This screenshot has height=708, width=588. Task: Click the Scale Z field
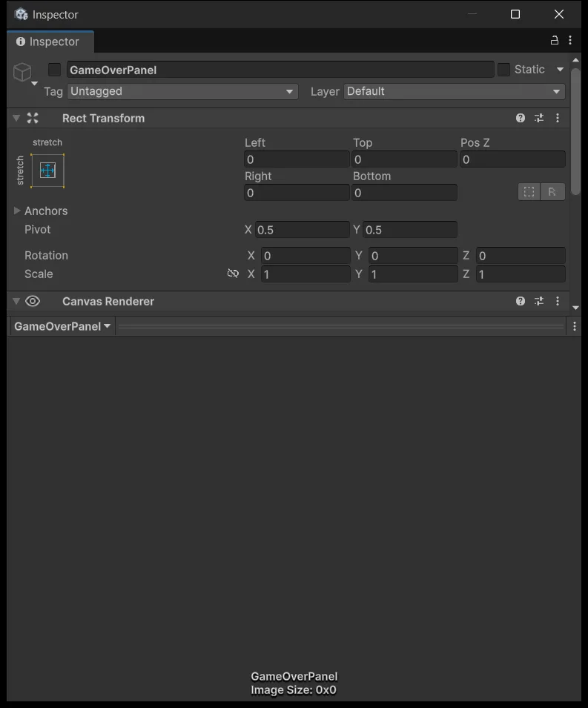coord(521,274)
